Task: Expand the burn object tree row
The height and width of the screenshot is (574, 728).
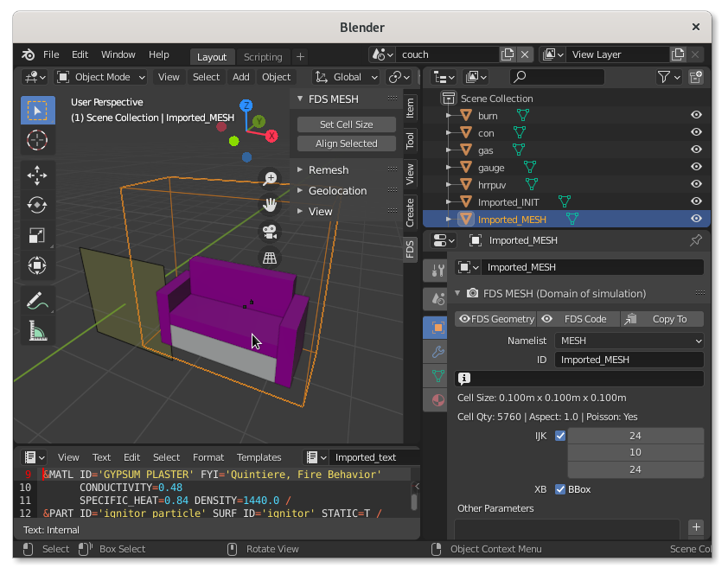Action: pyautogui.click(x=449, y=115)
